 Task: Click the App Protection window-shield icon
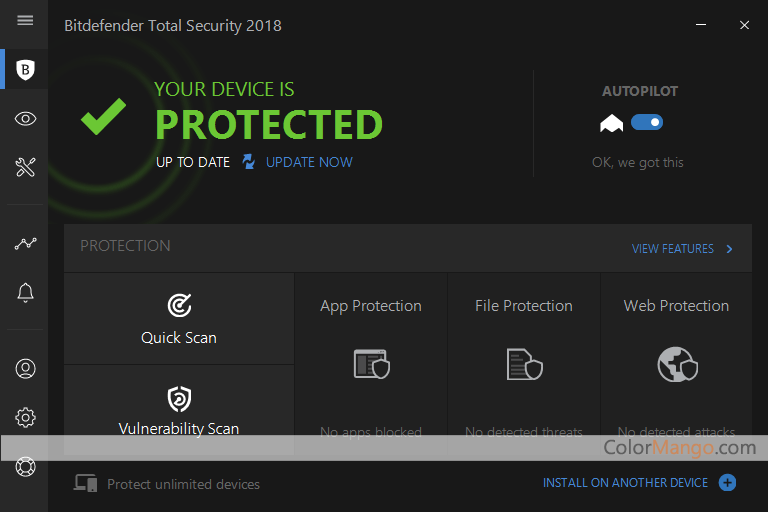pyautogui.click(x=371, y=364)
